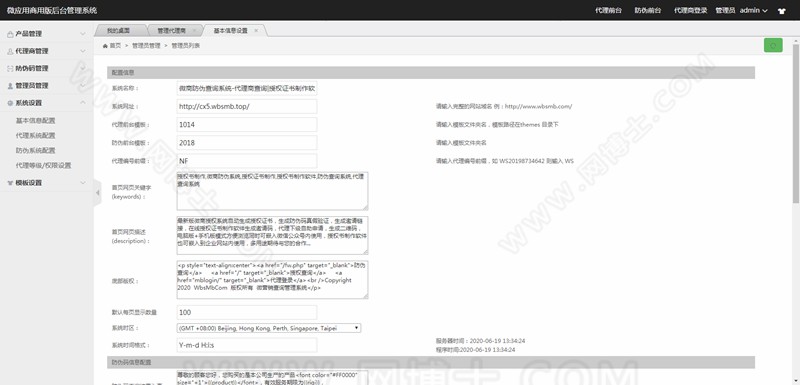The image size is (800, 385).
Task: Click the 系统时间格式 field showing Y-m-d H:i:s
Action: click(x=247, y=345)
